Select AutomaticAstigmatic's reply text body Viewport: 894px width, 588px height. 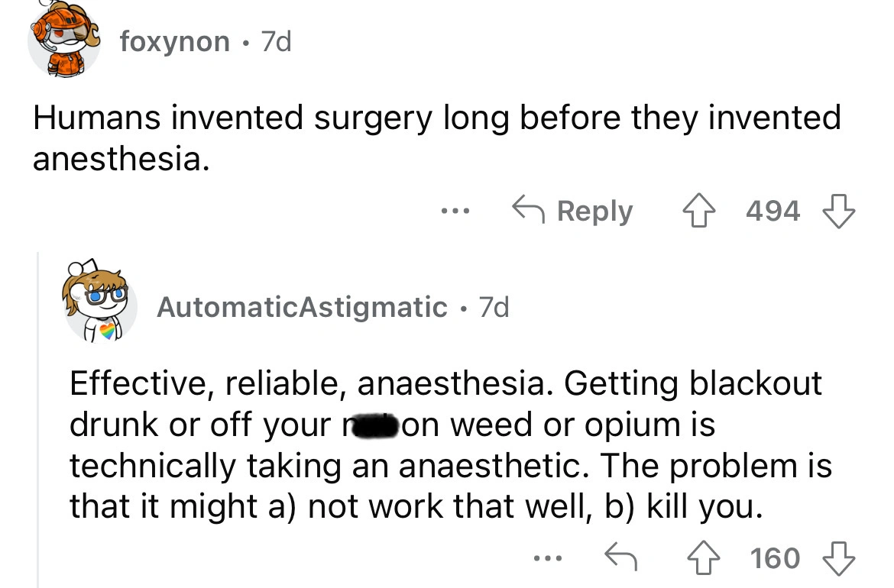(x=451, y=466)
